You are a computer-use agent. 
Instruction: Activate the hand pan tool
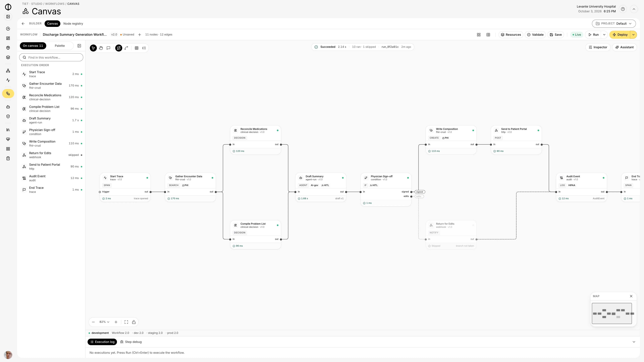101,48
